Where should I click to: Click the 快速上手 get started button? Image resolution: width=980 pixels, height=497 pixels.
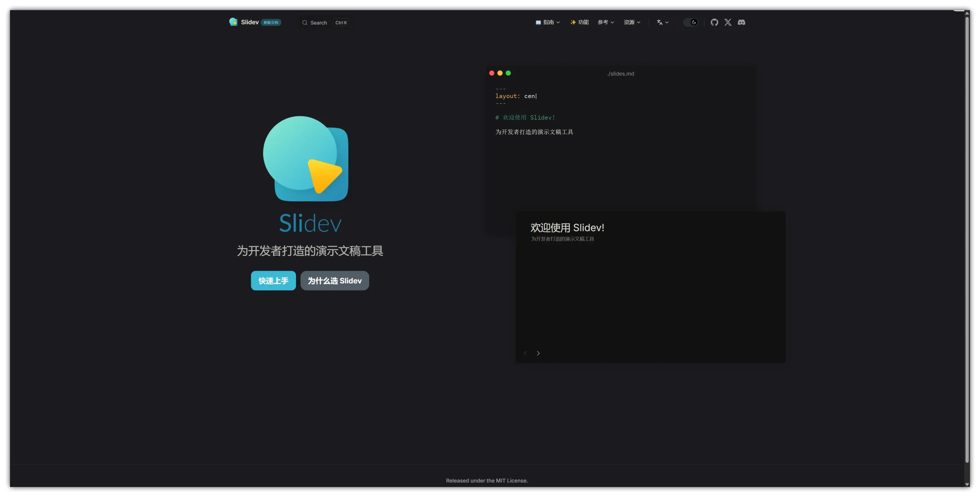pos(273,281)
